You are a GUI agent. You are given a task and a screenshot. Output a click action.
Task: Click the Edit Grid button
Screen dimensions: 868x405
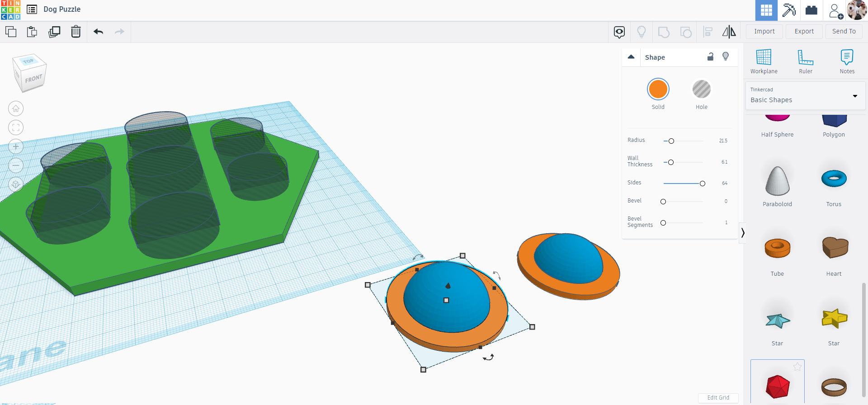pos(718,398)
